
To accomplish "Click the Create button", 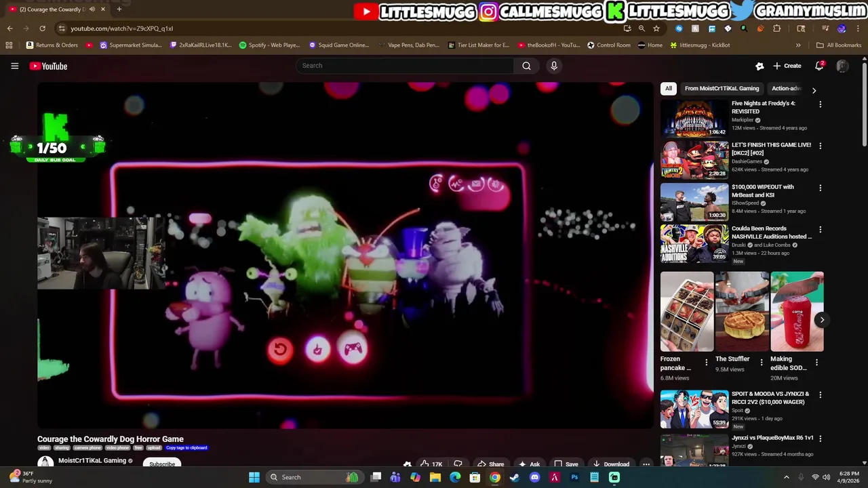I will click(787, 66).
